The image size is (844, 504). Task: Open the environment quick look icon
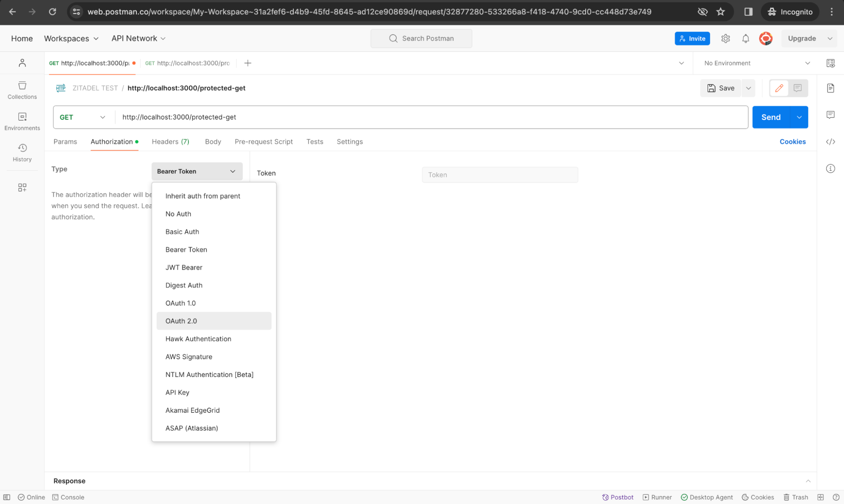pyautogui.click(x=830, y=63)
